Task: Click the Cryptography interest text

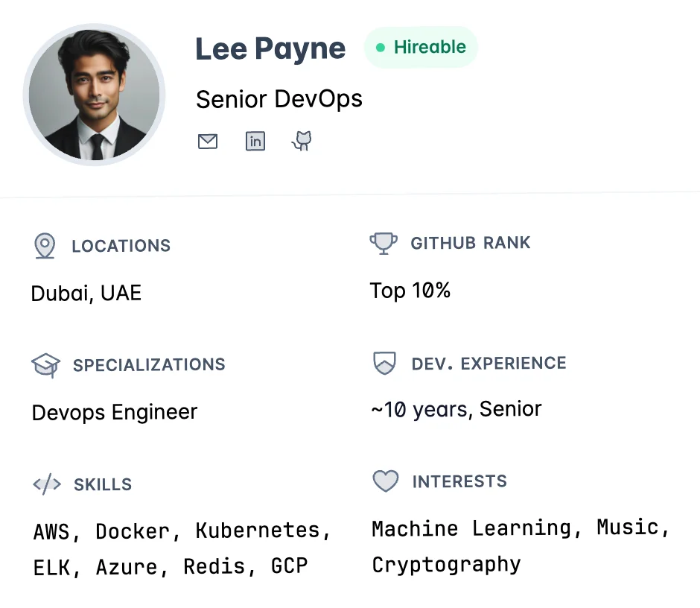Action: (x=446, y=564)
